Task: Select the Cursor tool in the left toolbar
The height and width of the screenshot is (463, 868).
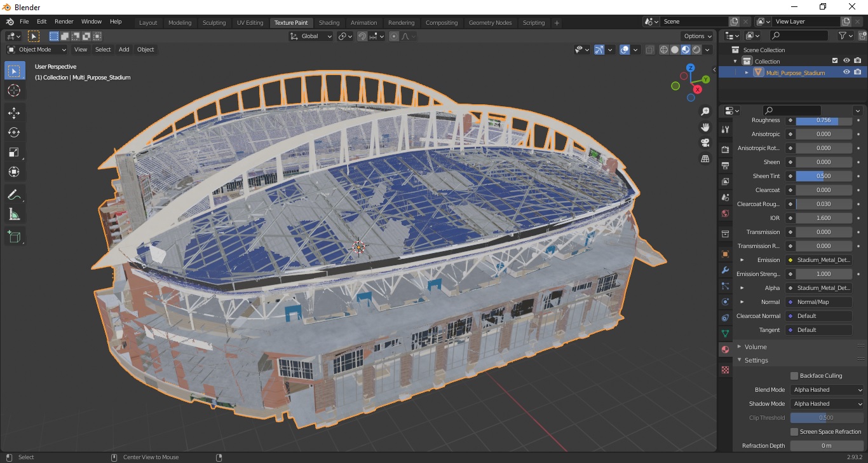Action: (14, 90)
